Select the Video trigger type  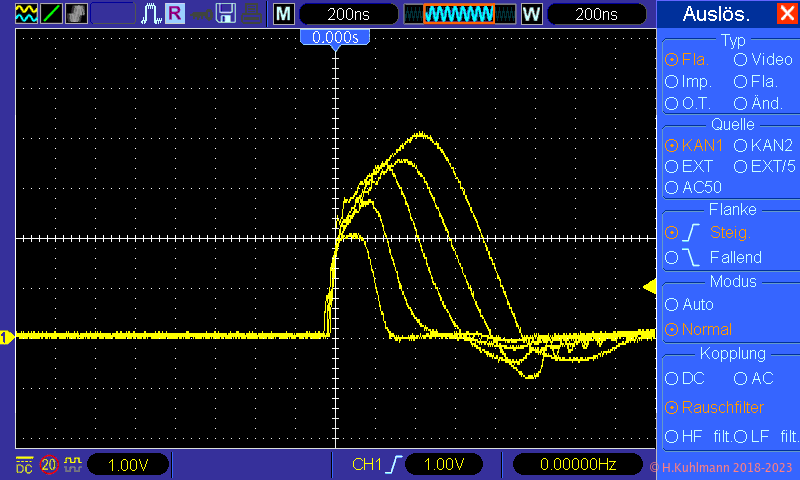point(741,60)
